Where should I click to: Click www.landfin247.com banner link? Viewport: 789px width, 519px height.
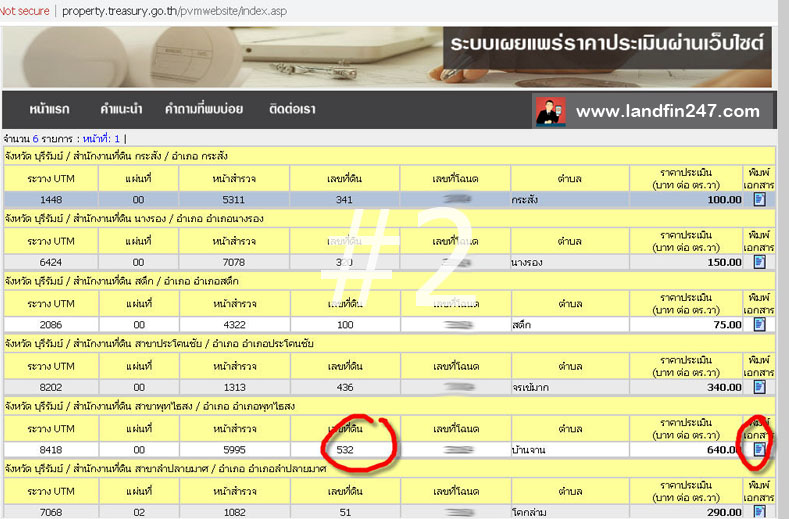668,111
